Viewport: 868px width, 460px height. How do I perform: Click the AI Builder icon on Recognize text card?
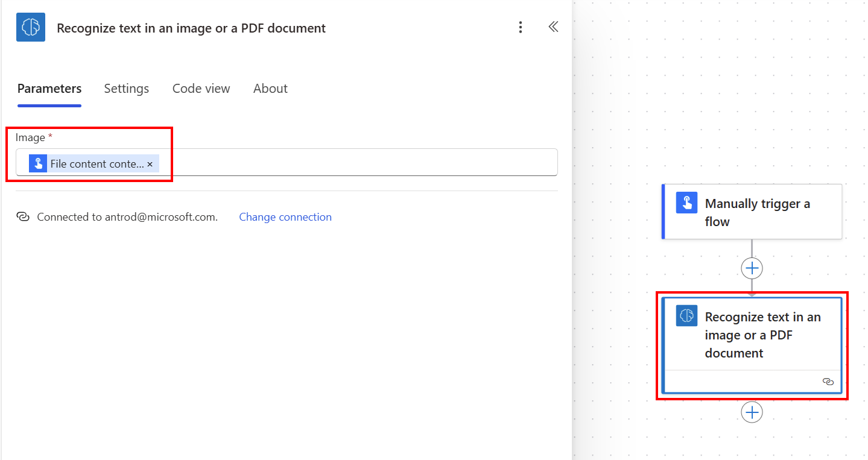point(686,315)
